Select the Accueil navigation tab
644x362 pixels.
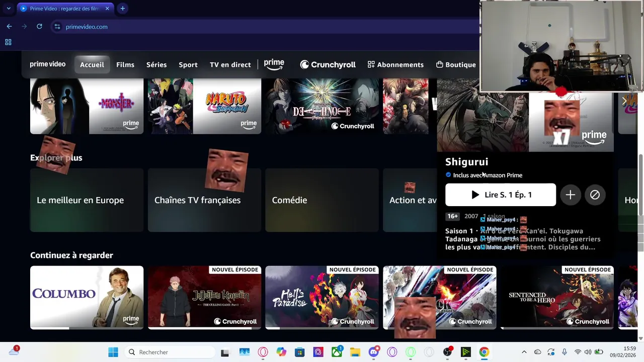click(x=92, y=64)
